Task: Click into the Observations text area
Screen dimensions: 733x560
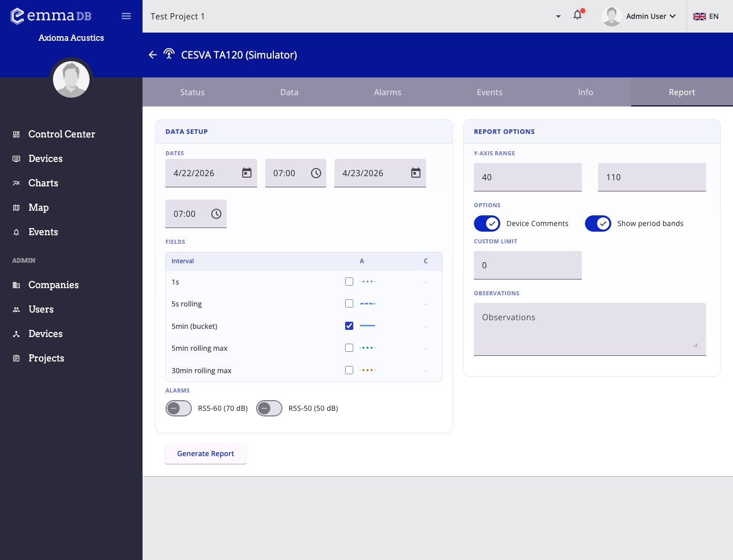Action: (x=589, y=329)
